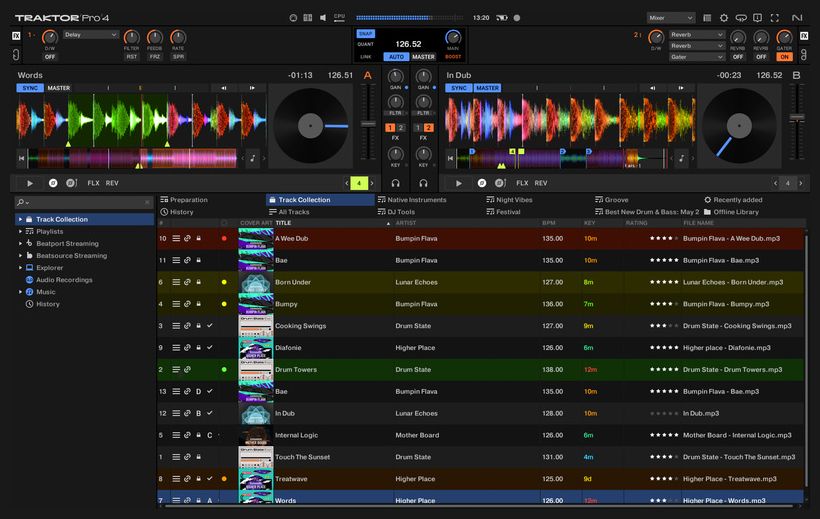Click the audio recorder indicator dot
This screenshot has height=519, width=820.
pyautogui.click(x=517, y=18)
